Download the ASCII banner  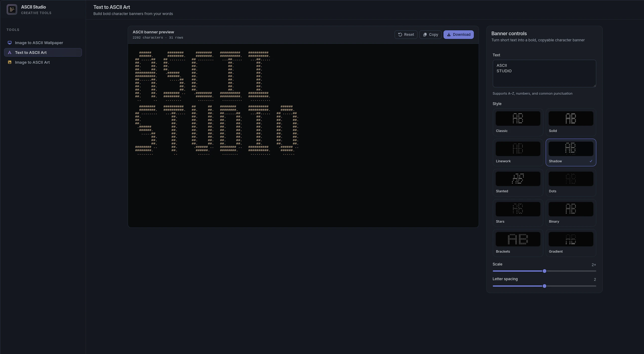pos(459,34)
